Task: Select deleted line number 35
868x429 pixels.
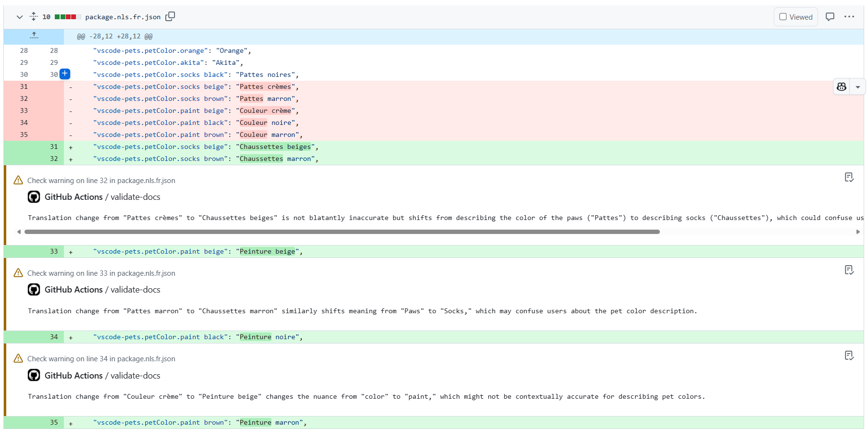Action: pos(24,135)
